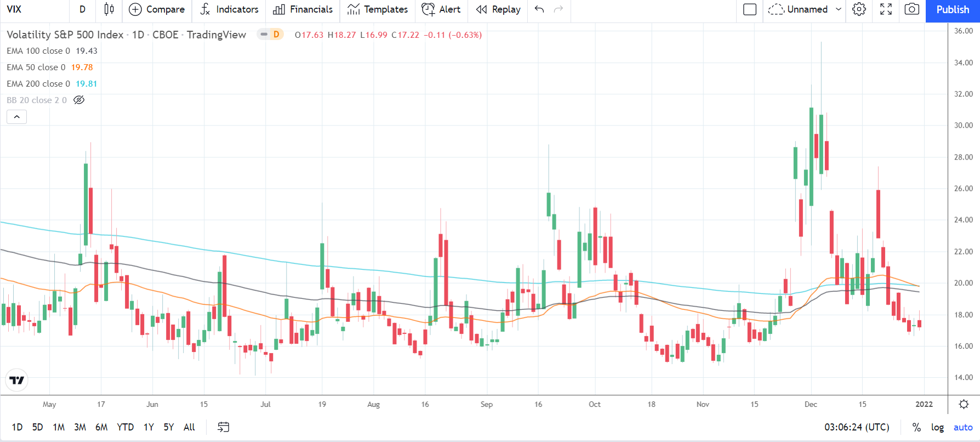980x442 pixels.
Task: Click the EMA 200 value 19.81
Action: pyautogui.click(x=87, y=84)
